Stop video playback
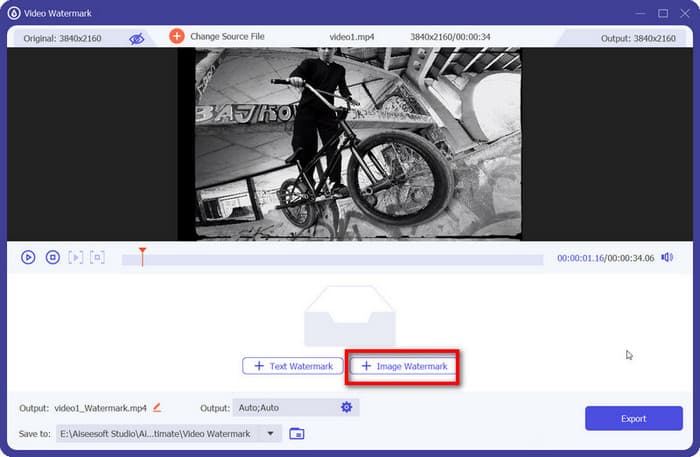 click(x=53, y=257)
